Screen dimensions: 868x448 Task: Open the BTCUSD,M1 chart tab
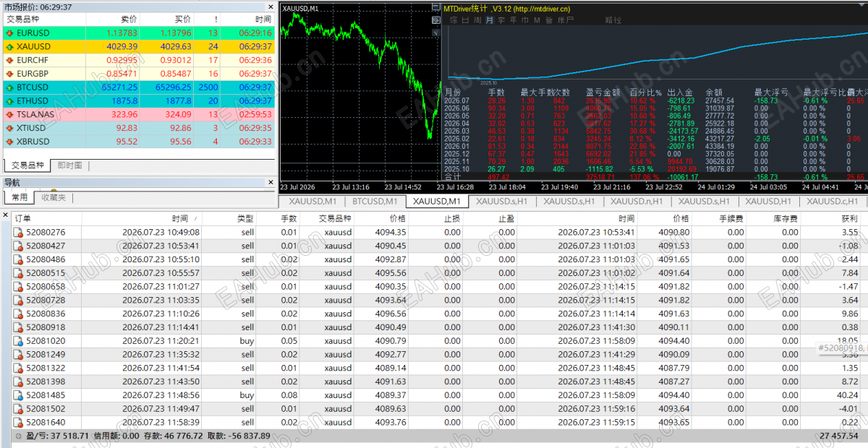375,202
